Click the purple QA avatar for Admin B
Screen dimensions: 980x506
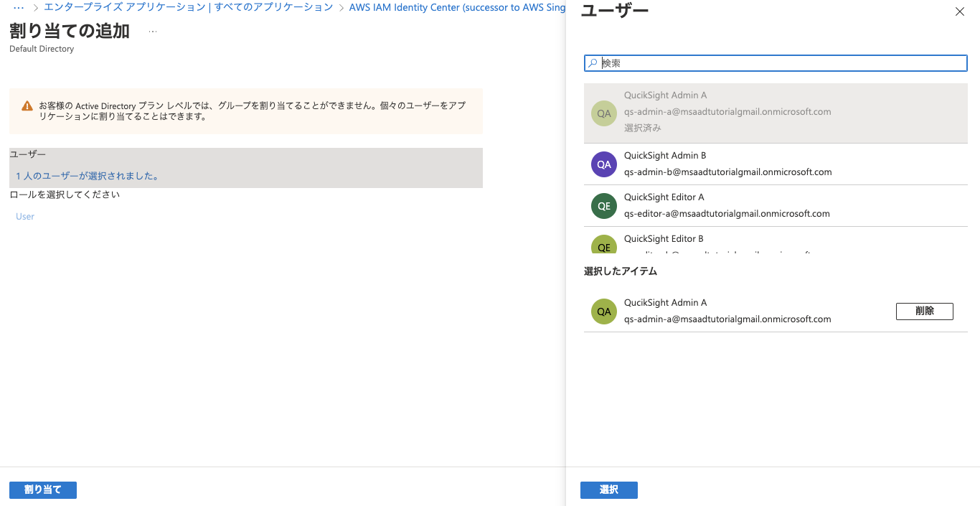pyautogui.click(x=604, y=164)
